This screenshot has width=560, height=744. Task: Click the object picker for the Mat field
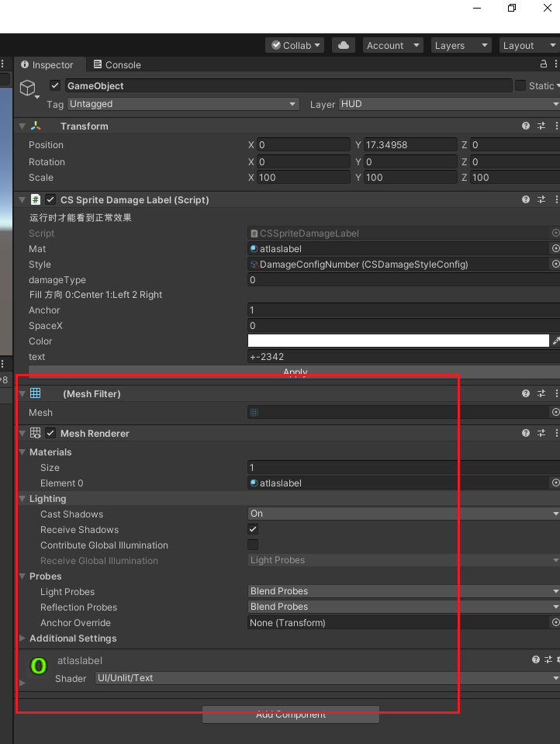tap(555, 249)
